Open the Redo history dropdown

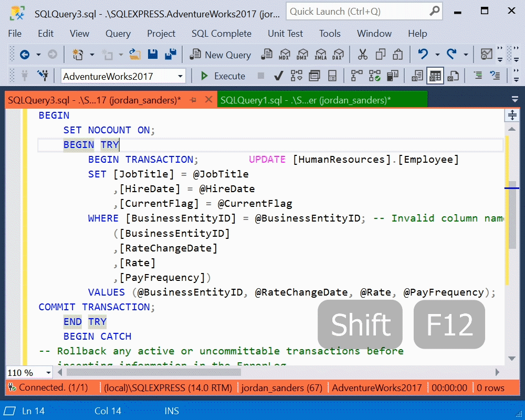[466, 55]
